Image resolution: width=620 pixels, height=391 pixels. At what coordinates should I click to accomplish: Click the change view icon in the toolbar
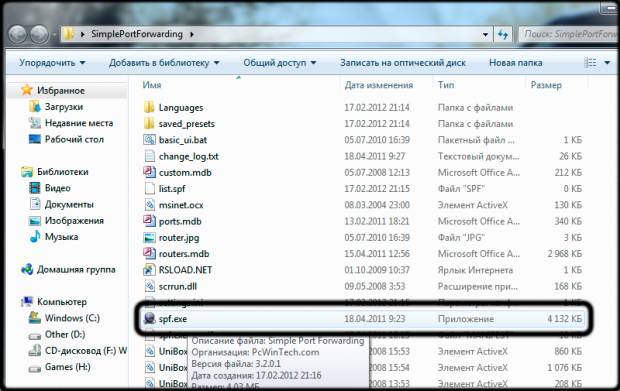(x=590, y=62)
